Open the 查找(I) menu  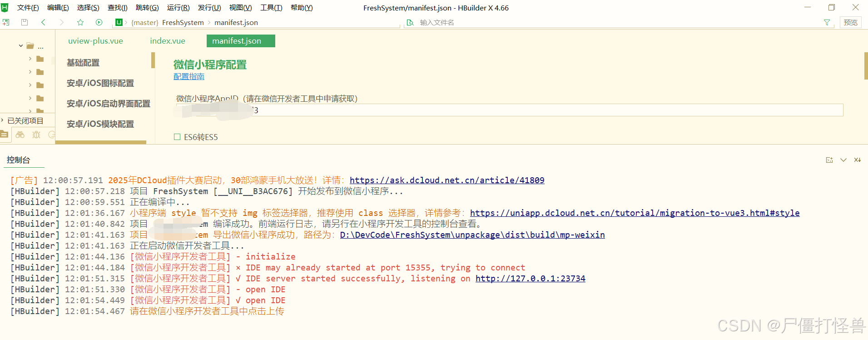coord(118,8)
